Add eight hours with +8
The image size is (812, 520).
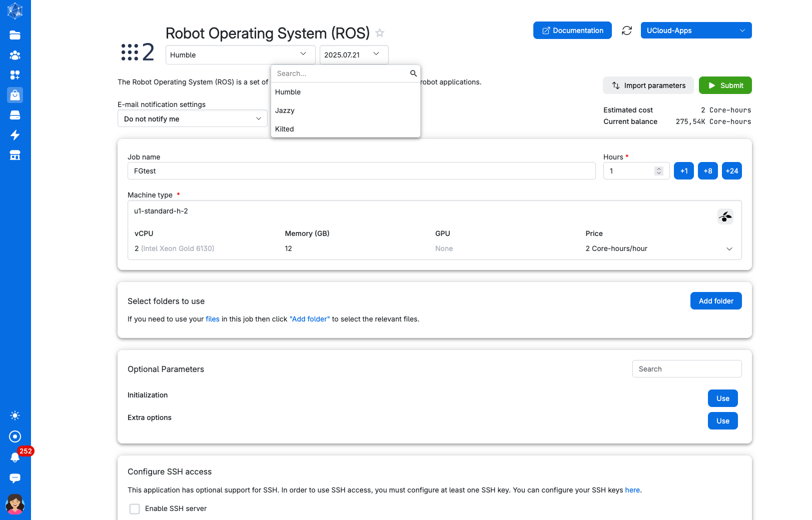click(708, 171)
